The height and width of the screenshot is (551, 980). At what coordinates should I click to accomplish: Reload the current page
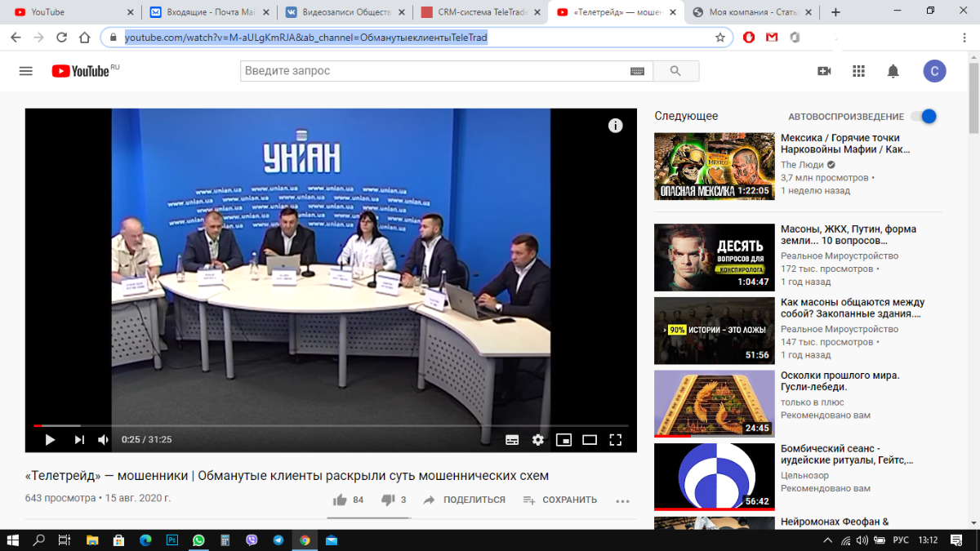tap(62, 38)
